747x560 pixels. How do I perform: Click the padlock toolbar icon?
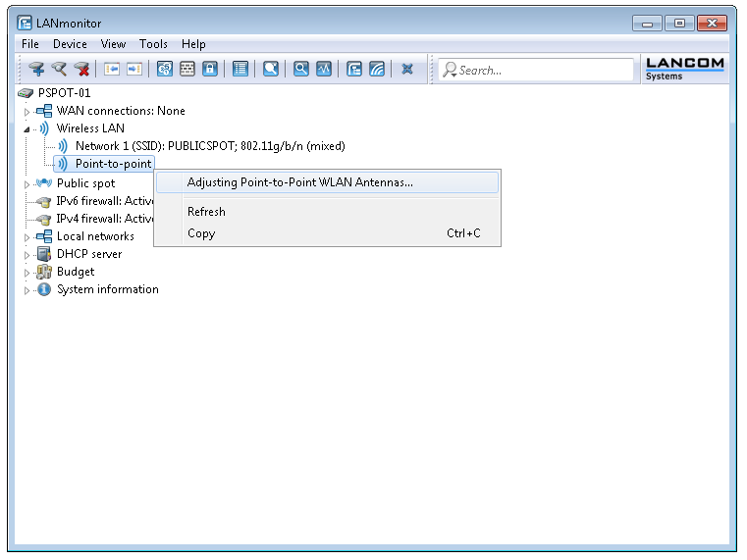(x=210, y=70)
